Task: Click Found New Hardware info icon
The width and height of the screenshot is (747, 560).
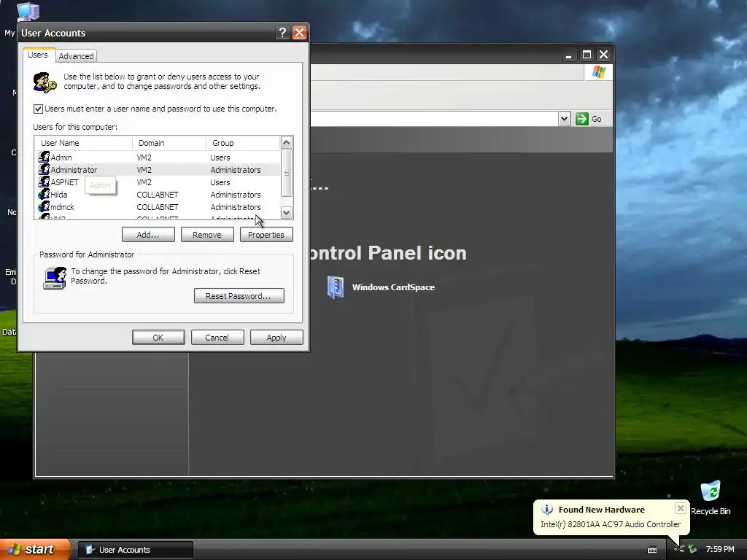Action: [547, 510]
